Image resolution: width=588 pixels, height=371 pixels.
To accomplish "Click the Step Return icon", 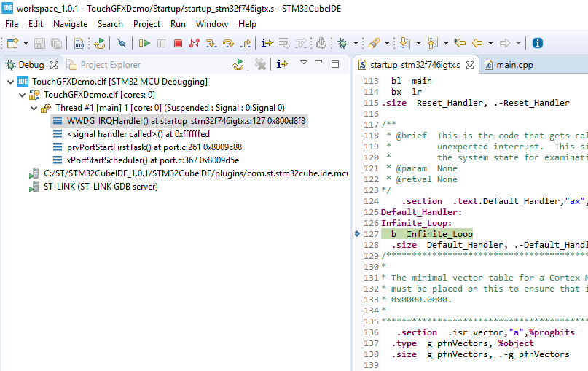I will pos(246,43).
